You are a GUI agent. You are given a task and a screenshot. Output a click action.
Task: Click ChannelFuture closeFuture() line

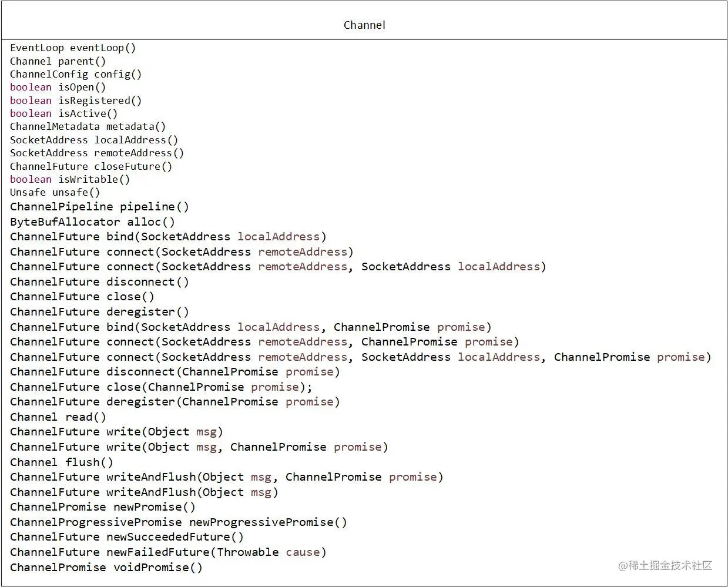[91, 166]
